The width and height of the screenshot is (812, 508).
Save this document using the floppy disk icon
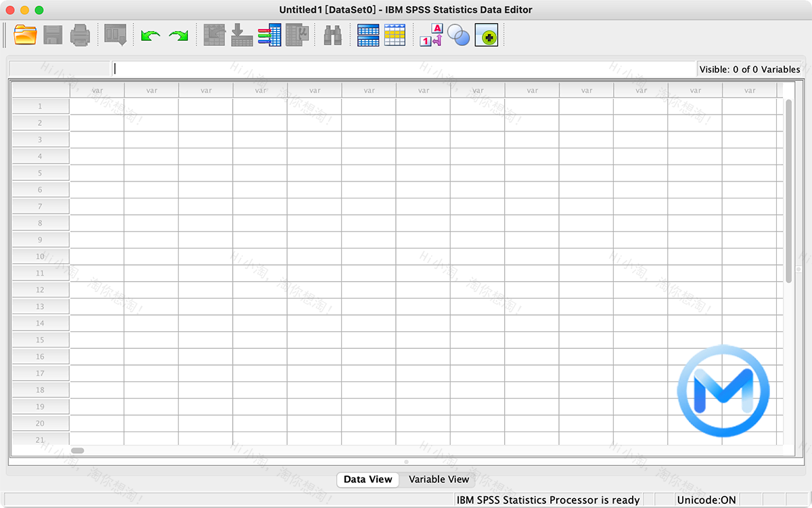(52, 35)
